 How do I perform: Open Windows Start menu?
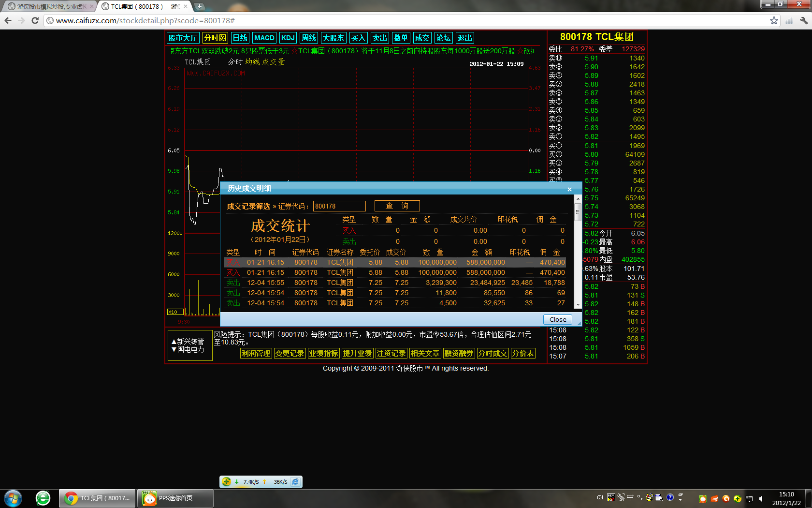(x=13, y=498)
